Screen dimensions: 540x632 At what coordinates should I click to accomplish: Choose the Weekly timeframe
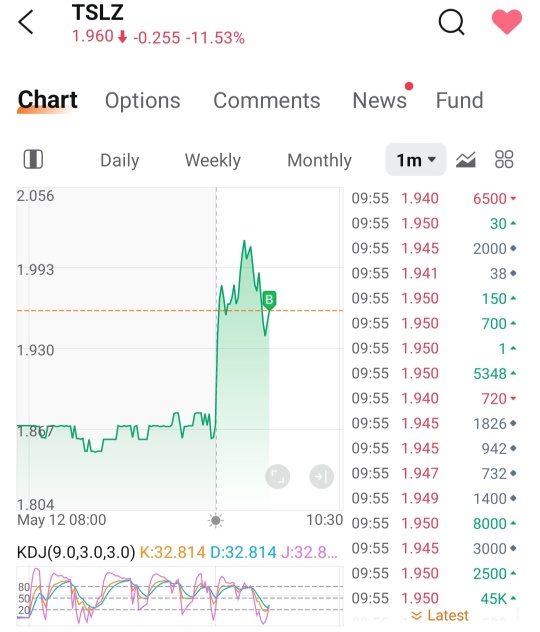213,160
